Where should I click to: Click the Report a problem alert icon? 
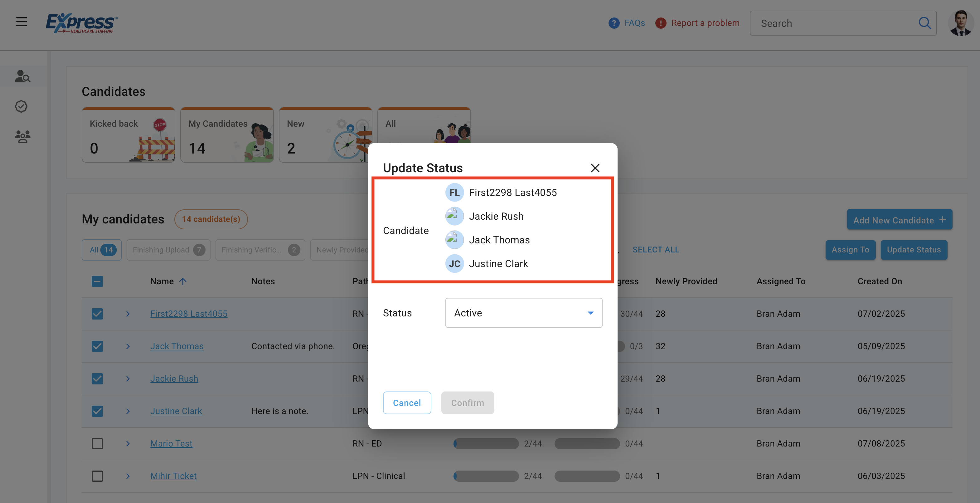(661, 23)
